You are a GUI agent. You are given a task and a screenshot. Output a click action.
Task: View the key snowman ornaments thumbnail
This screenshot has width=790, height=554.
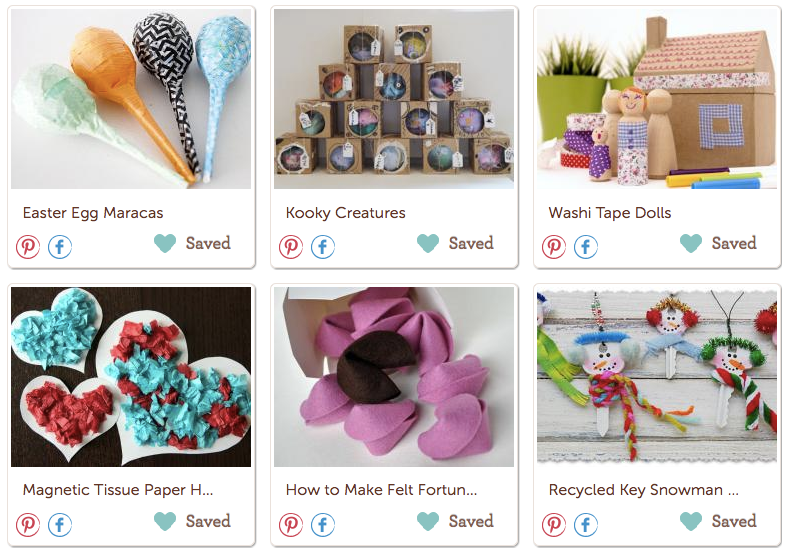click(x=657, y=377)
